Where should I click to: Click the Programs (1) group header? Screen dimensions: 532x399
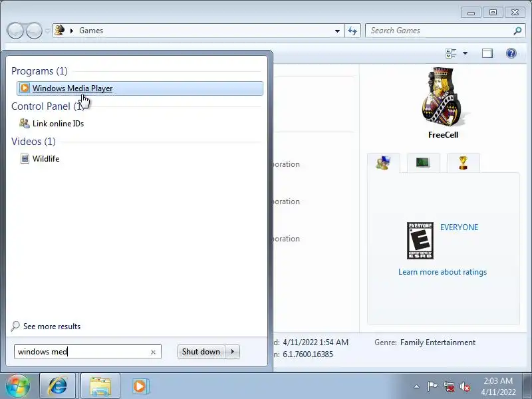pyautogui.click(x=39, y=71)
